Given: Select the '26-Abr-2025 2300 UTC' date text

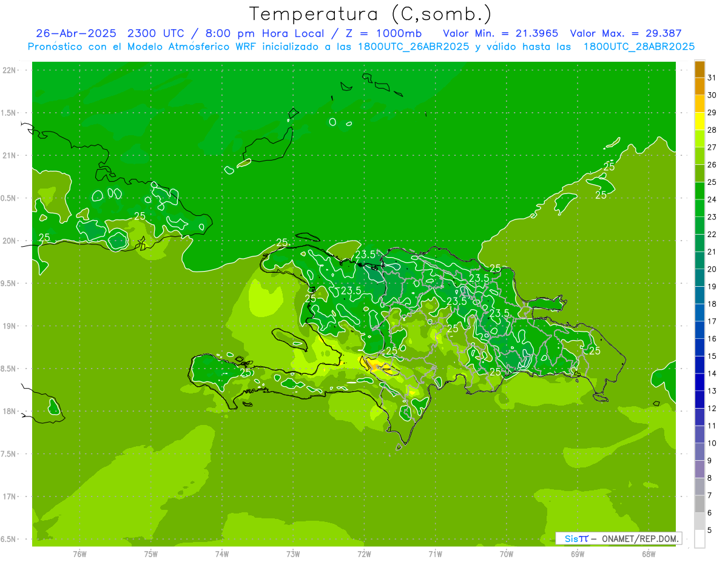Looking at the screenshot, I should tap(110, 33).
